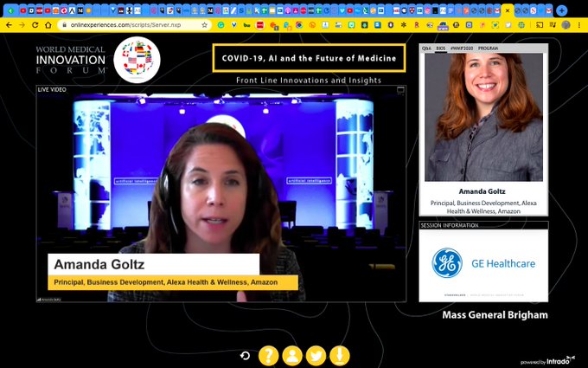Go back with the browser back arrow
This screenshot has width=588, height=368.
9,25
